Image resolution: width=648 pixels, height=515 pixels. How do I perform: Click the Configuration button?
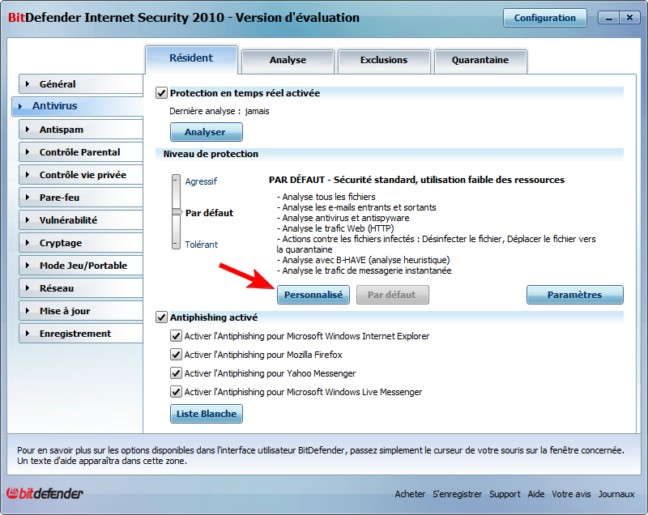click(x=545, y=18)
